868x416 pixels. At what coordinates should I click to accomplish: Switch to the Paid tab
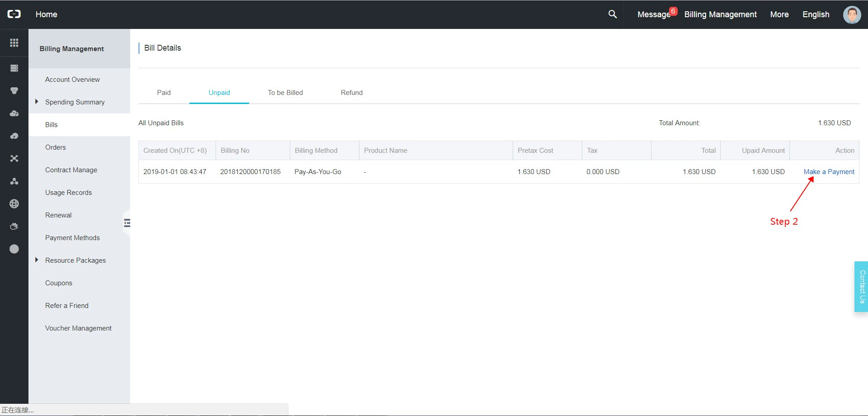tap(164, 93)
